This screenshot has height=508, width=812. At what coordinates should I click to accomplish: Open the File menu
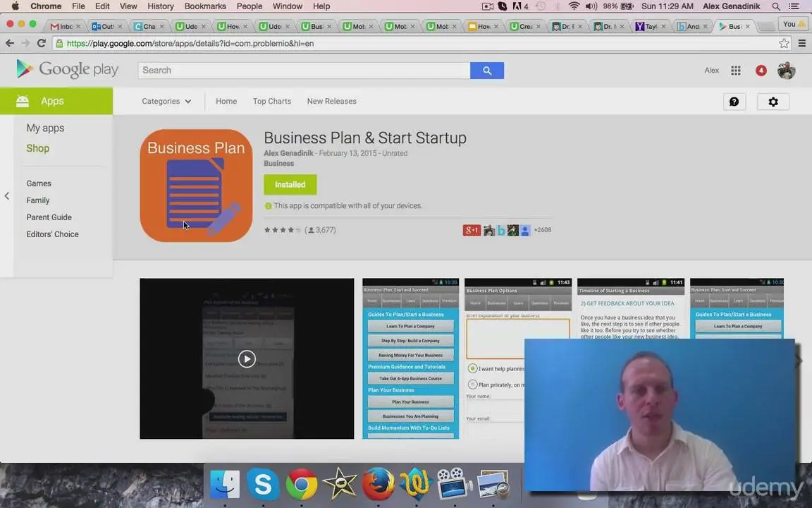pyautogui.click(x=78, y=6)
